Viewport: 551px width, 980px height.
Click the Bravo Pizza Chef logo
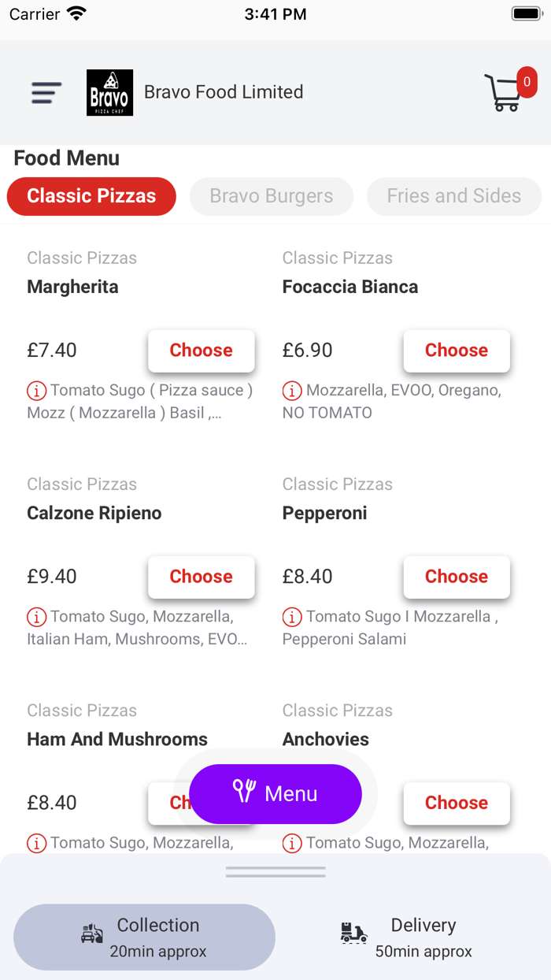pos(109,92)
